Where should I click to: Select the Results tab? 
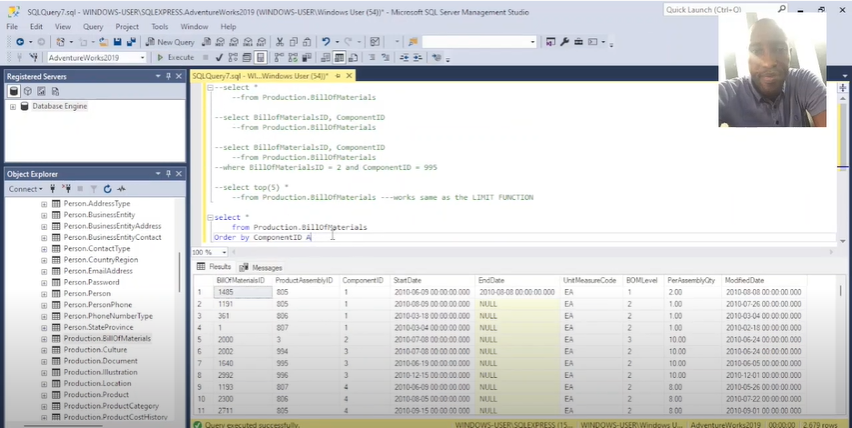pos(214,267)
